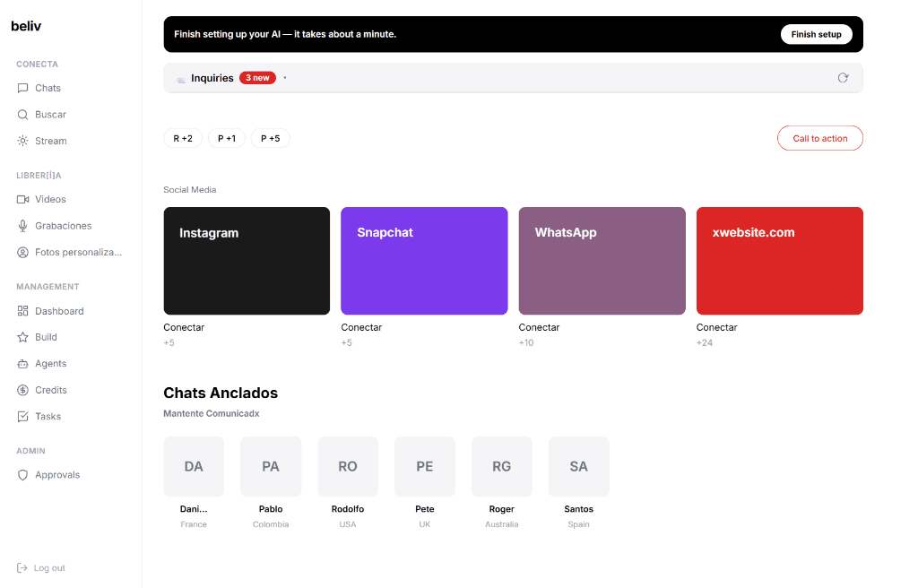Viewport: 918px width, 588px height.
Task: Open pinned chat avatar PA
Action: click(x=271, y=466)
